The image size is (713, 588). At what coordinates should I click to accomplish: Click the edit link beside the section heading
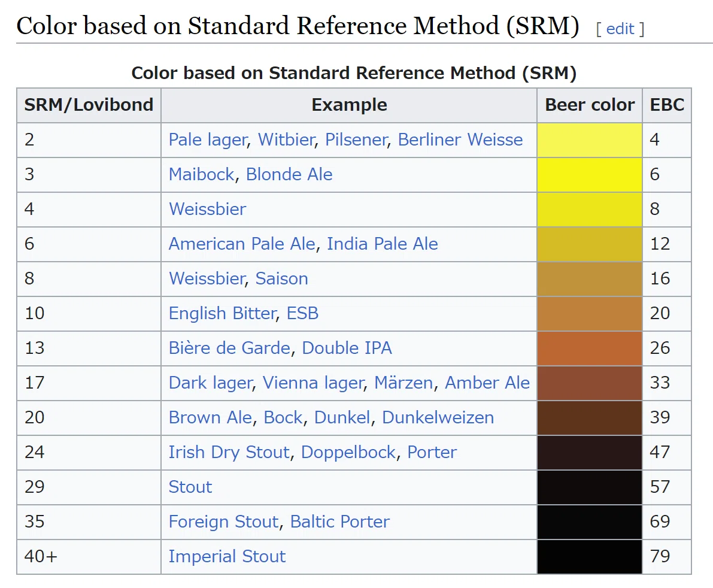tap(620, 29)
